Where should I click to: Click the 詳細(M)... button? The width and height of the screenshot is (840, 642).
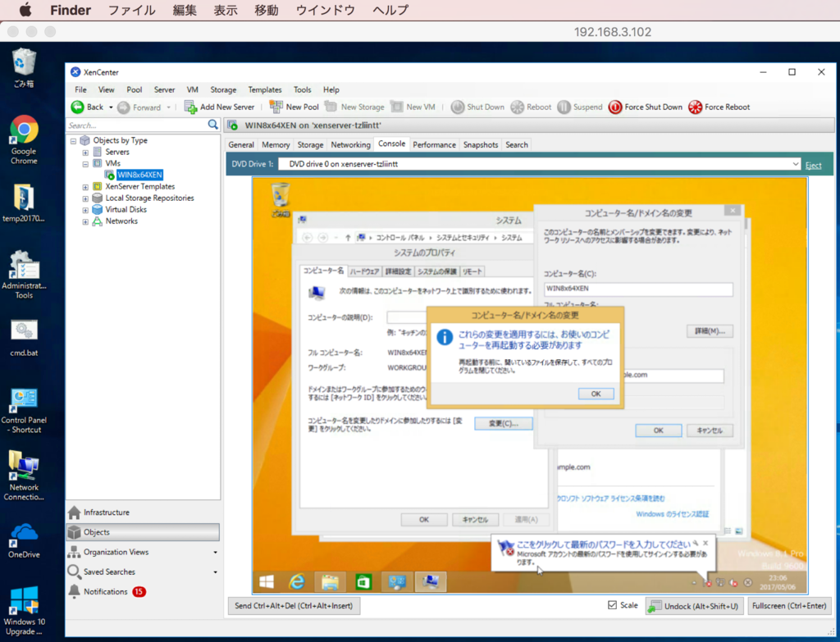[710, 331]
